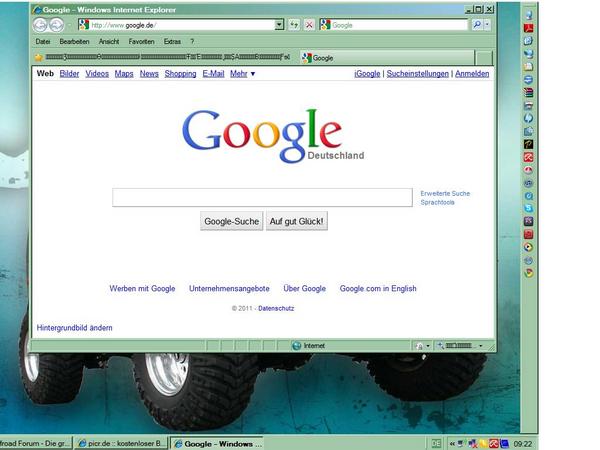Open the Favoriten menu
This screenshot has width=600, height=450.
(x=142, y=41)
